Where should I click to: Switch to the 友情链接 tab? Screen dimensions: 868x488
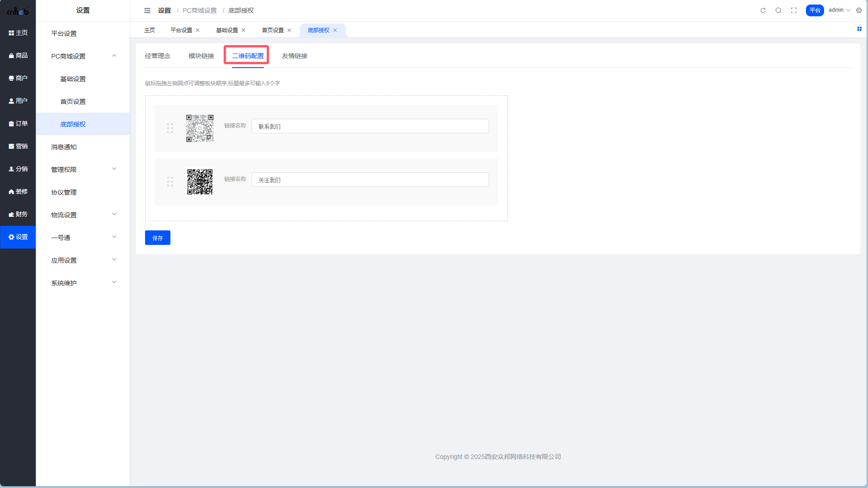295,56
